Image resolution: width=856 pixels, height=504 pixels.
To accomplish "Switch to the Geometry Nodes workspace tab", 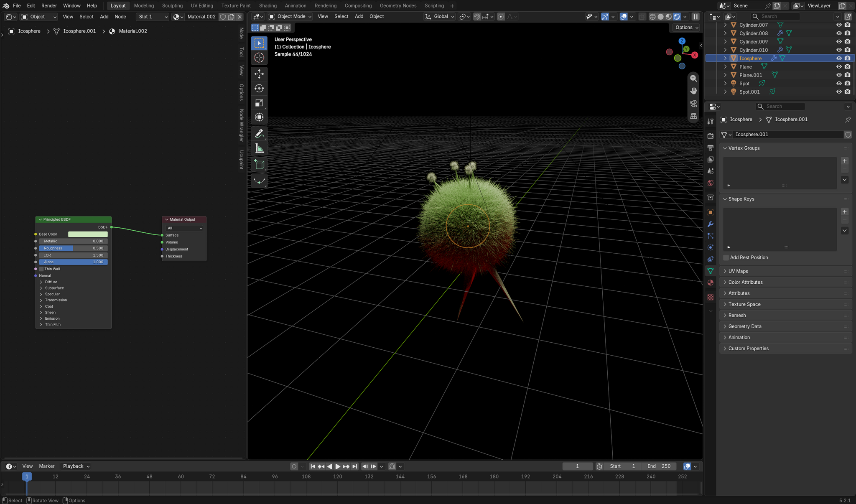I will point(398,5).
